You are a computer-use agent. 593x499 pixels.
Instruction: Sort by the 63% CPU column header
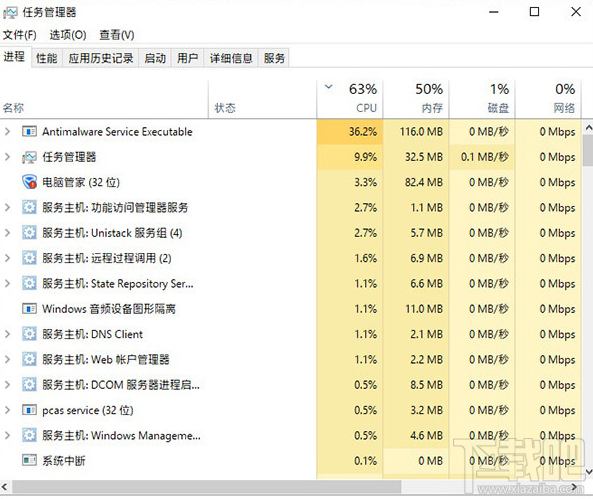point(350,99)
